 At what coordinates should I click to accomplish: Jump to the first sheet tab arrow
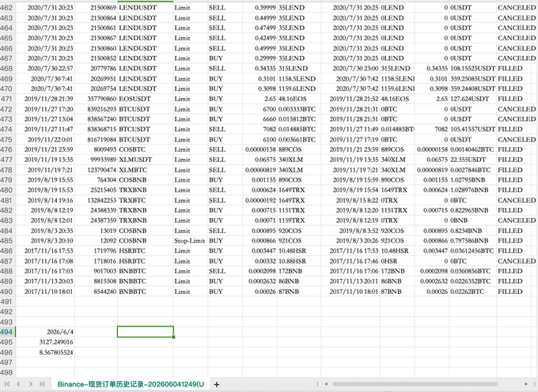(7, 384)
